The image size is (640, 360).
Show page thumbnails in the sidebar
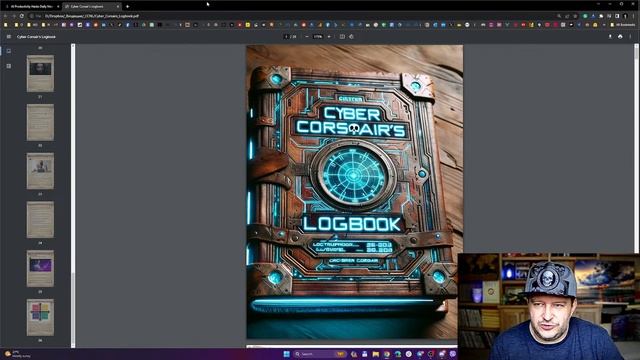pyautogui.click(x=9, y=51)
